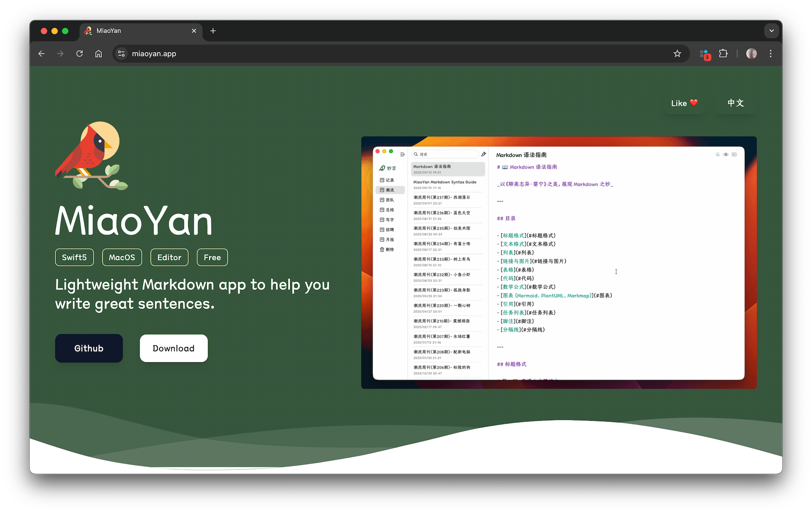The height and width of the screenshot is (513, 812).
Task: Open the Extensions puzzle icon
Action: (x=723, y=54)
